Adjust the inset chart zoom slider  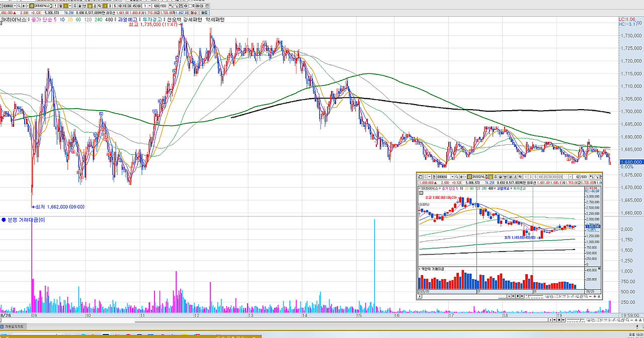tap(534, 296)
